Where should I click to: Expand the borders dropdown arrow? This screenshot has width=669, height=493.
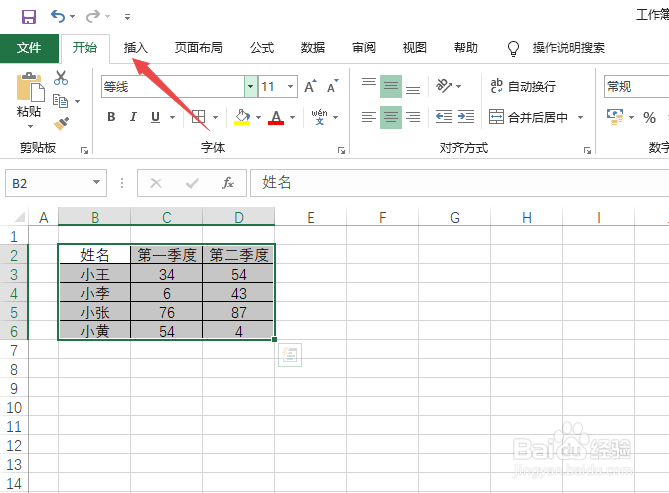click(x=215, y=117)
